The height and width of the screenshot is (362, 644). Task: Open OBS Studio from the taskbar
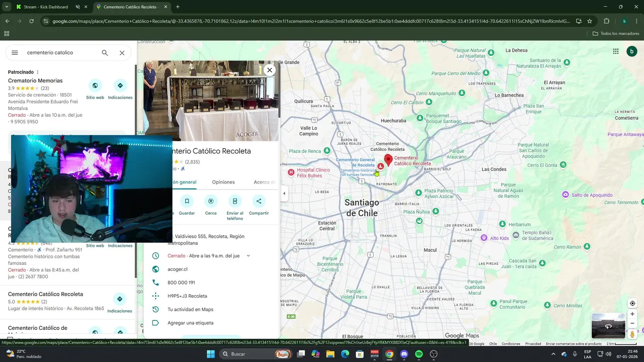[x=433, y=354]
